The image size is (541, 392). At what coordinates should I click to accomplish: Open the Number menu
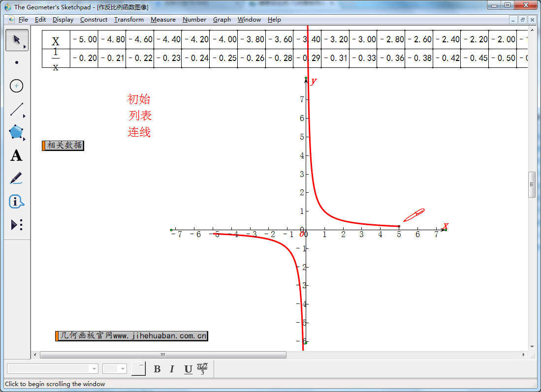click(x=194, y=20)
